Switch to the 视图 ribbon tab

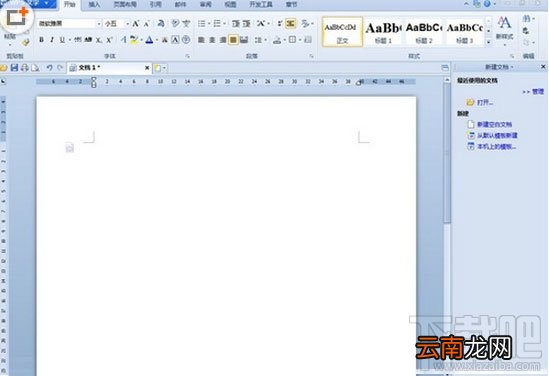pyautogui.click(x=230, y=4)
